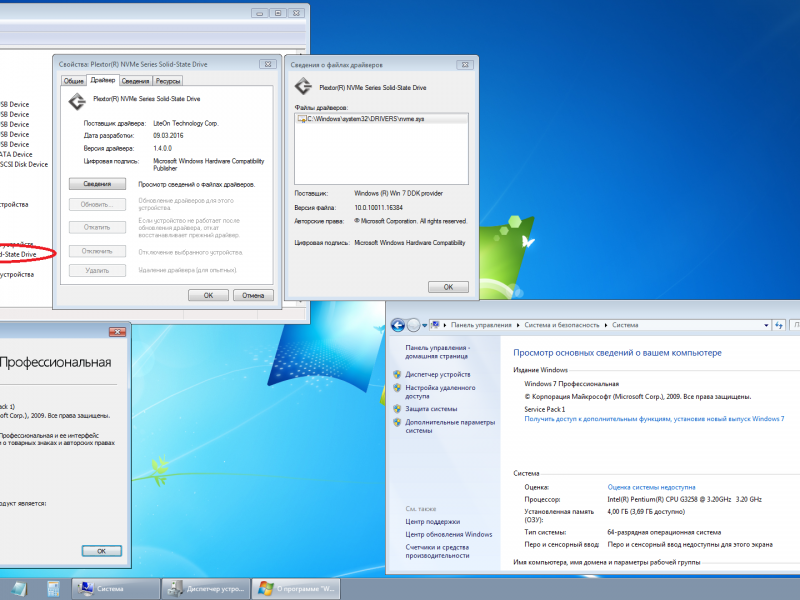Open the address bar history dropdown
Screen dimensions: 800x600
766,325
